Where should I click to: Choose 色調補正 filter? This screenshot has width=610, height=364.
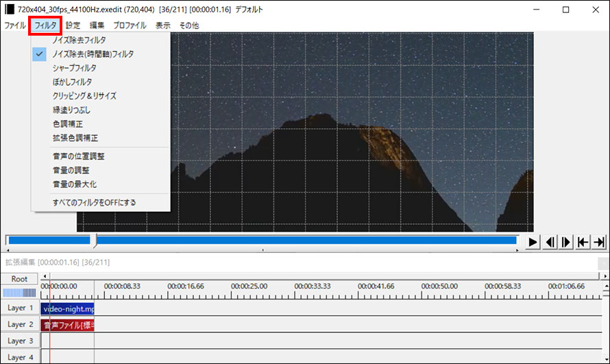tap(100, 124)
